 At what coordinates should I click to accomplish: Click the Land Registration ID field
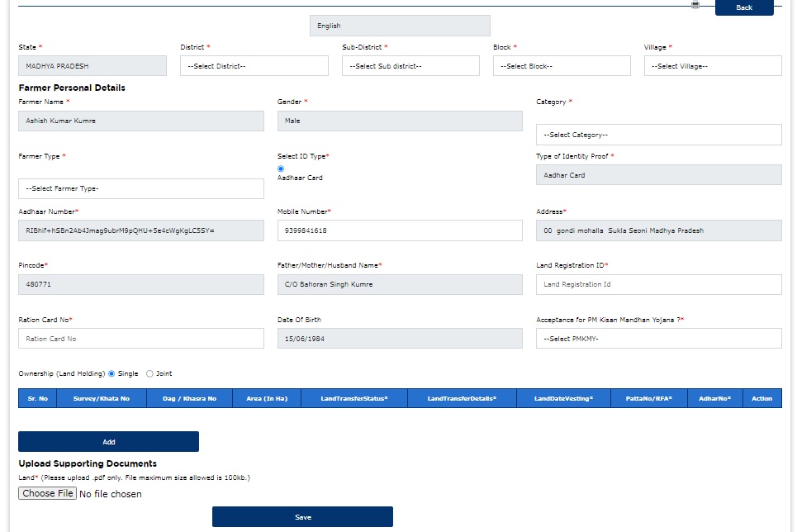(658, 284)
